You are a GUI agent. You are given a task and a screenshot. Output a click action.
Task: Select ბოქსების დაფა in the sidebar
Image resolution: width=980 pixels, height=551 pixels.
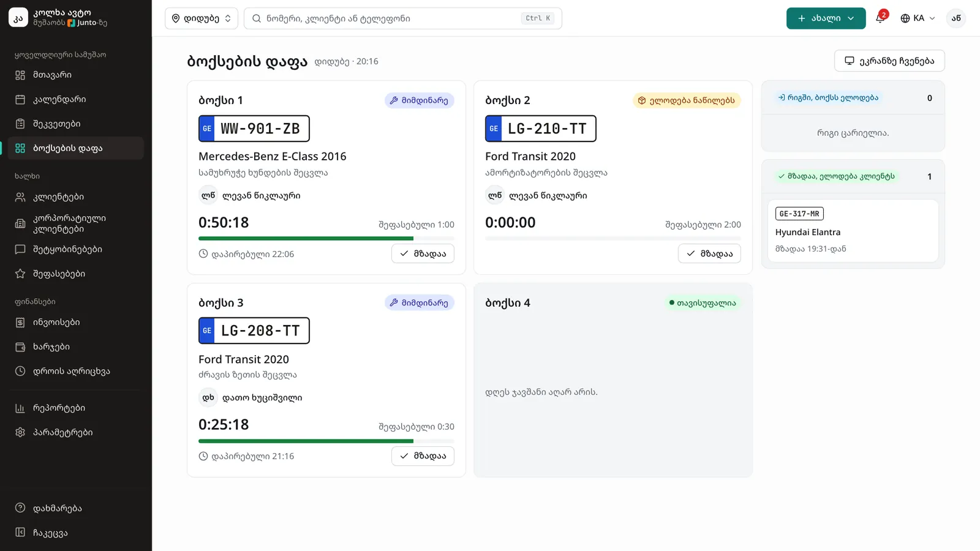[76, 148]
